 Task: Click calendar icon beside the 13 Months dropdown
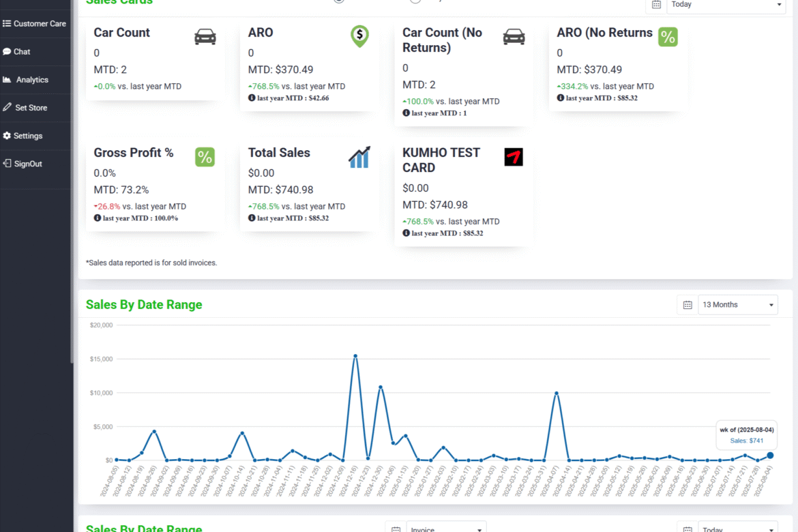[688, 305]
